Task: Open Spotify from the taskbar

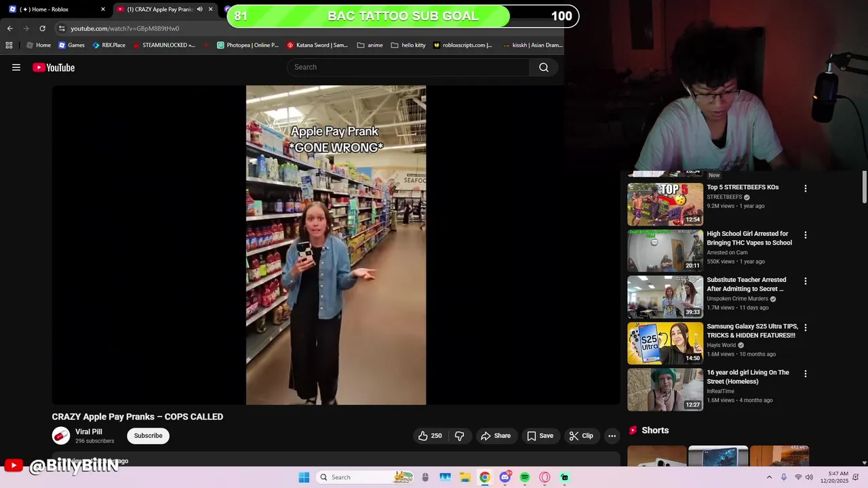Action: click(x=524, y=477)
